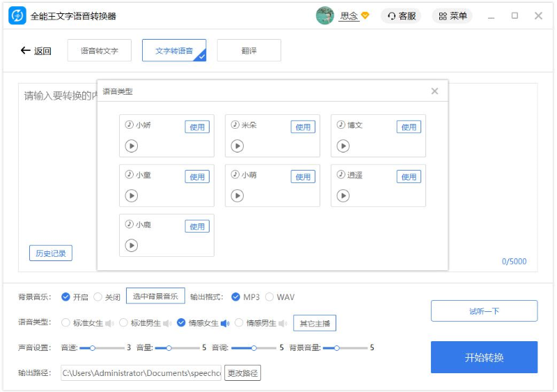557x392 pixels.
Task: Click speaker icon next to 标准女生
Action: pos(109,323)
